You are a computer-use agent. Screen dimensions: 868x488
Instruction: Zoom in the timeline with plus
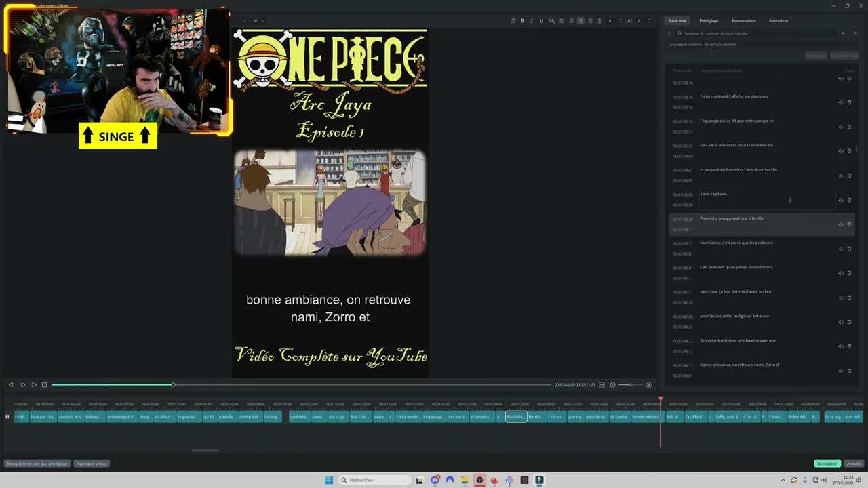click(649, 385)
